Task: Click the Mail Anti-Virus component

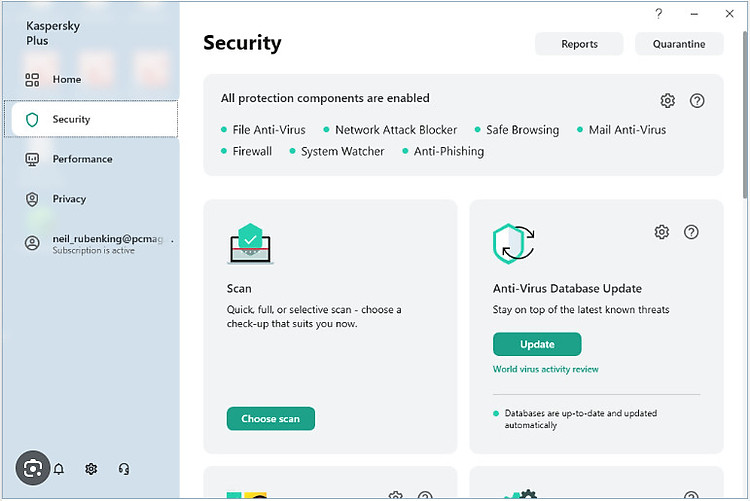Action: tap(621, 130)
